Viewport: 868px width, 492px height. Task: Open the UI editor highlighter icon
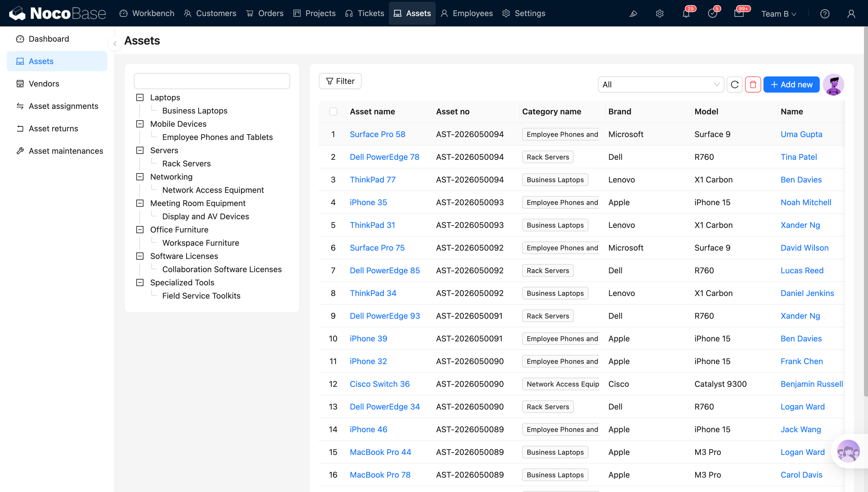pos(633,14)
